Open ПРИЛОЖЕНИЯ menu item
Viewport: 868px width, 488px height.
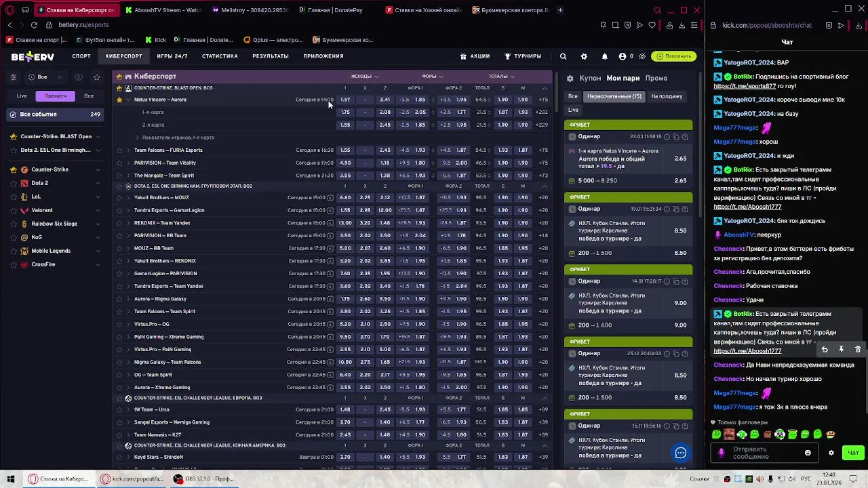click(323, 56)
